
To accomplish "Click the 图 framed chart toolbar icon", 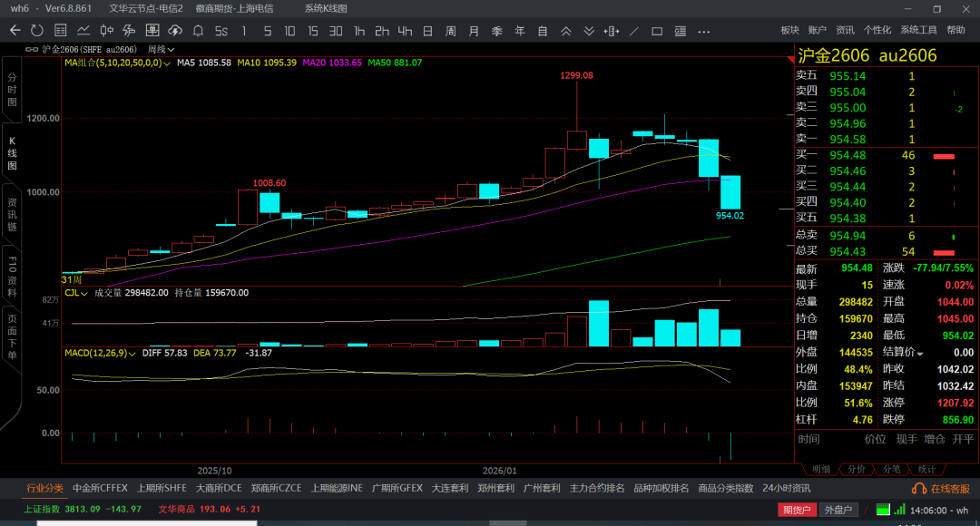I will (x=152, y=31).
